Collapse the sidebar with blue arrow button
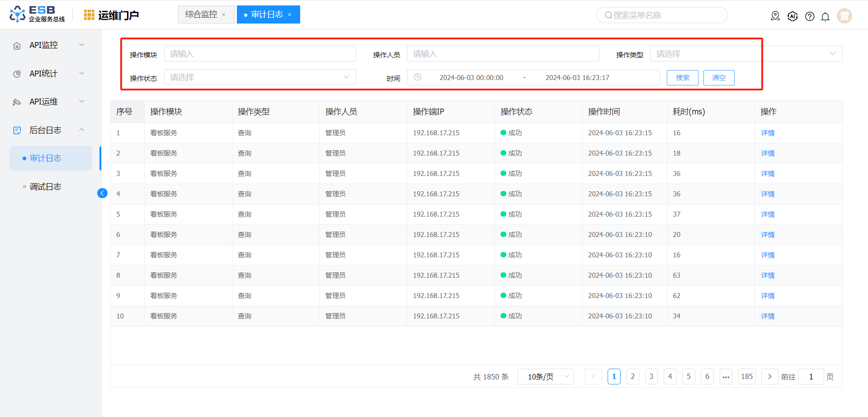868x417 pixels. click(102, 194)
